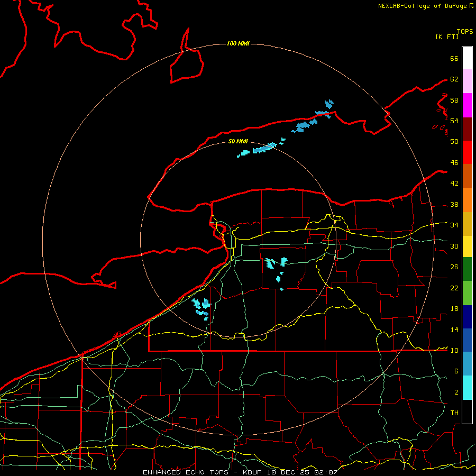476x476 pixels.
Task: Click the gold swatch beside 34
Action: point(467,224)
